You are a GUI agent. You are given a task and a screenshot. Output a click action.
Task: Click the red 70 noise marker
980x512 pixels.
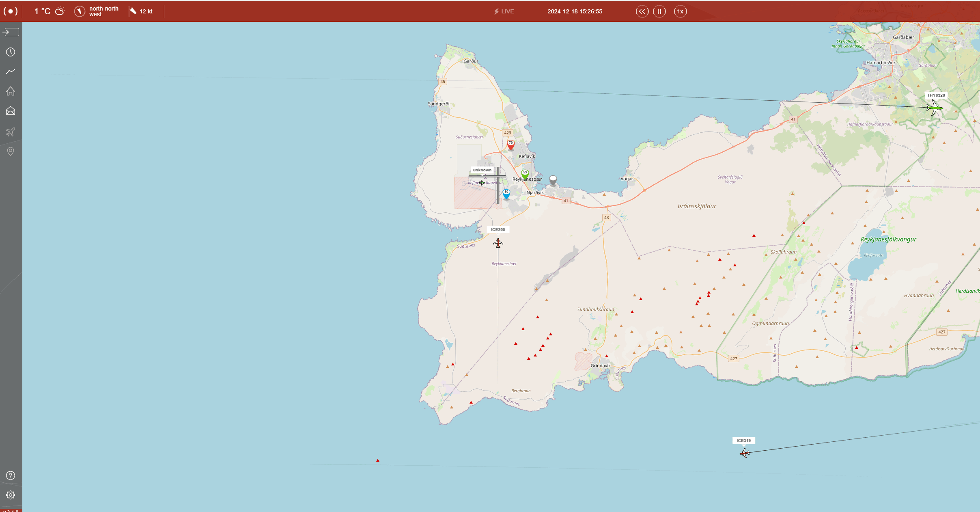511,145
